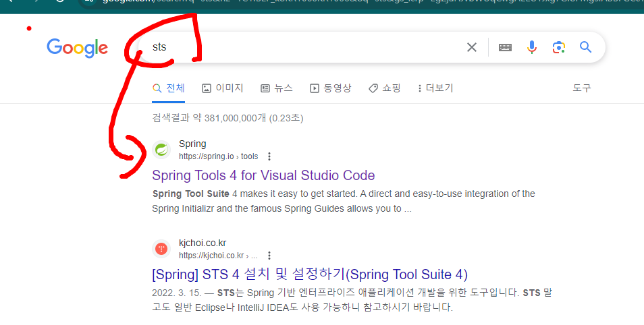Click the https://spring.io › tools URL
The image size is (644, 325).
coord(219,156)
